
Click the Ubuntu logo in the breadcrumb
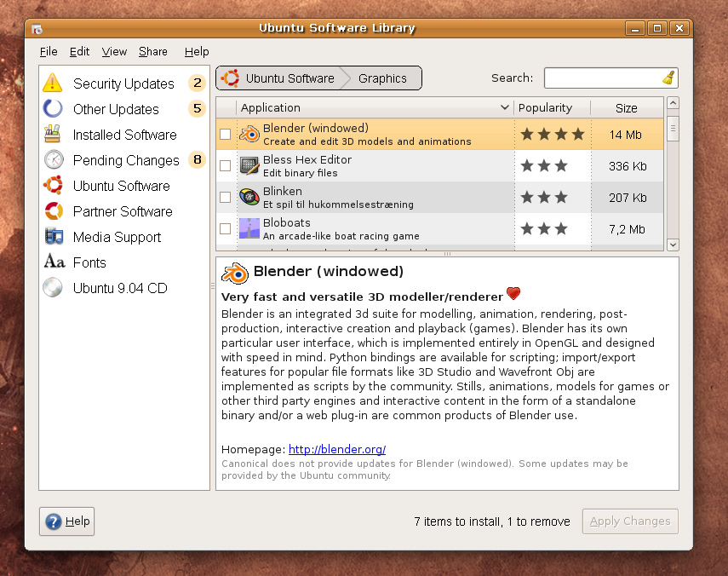[x=230, y=78]
